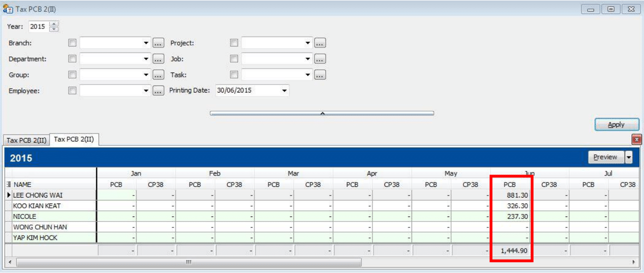Screen dimensions: 644x273
Task: Click the 237.30 PCB cell
Action: coord(509,216)
